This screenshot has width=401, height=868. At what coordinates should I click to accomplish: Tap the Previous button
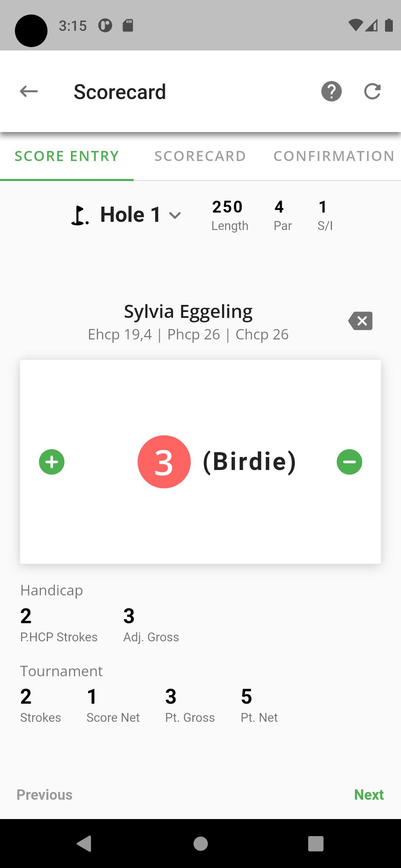point(45,795)
